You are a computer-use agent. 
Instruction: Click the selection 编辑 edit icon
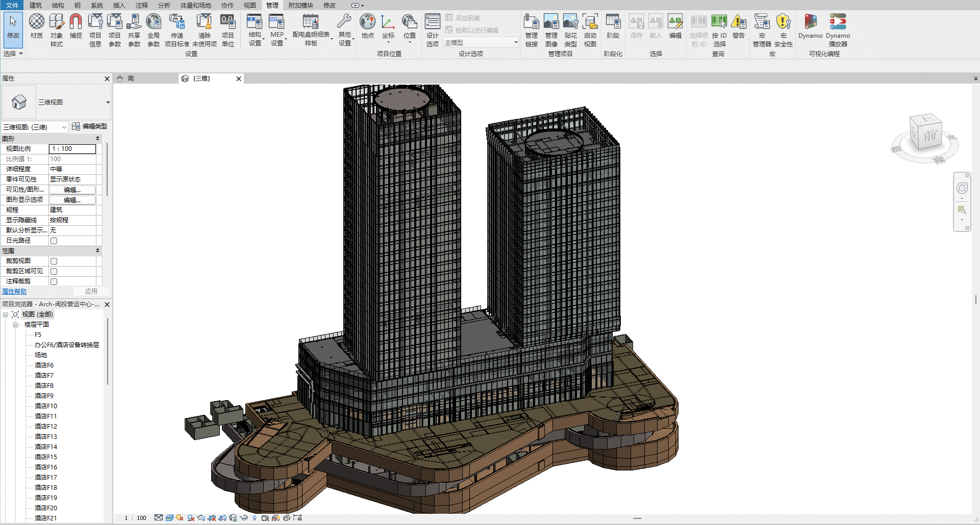[x=675, y=27]
